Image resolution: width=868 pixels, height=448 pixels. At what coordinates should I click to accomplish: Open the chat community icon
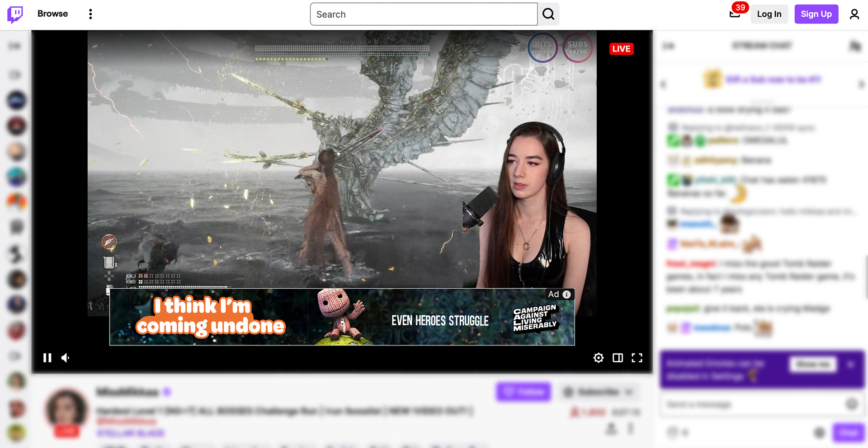854,46
